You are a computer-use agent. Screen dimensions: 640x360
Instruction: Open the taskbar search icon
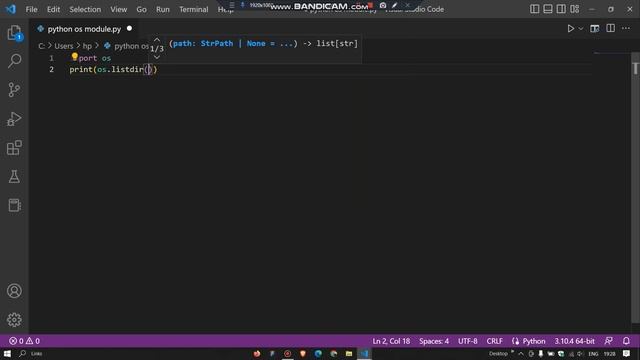(x=22, y=353)
